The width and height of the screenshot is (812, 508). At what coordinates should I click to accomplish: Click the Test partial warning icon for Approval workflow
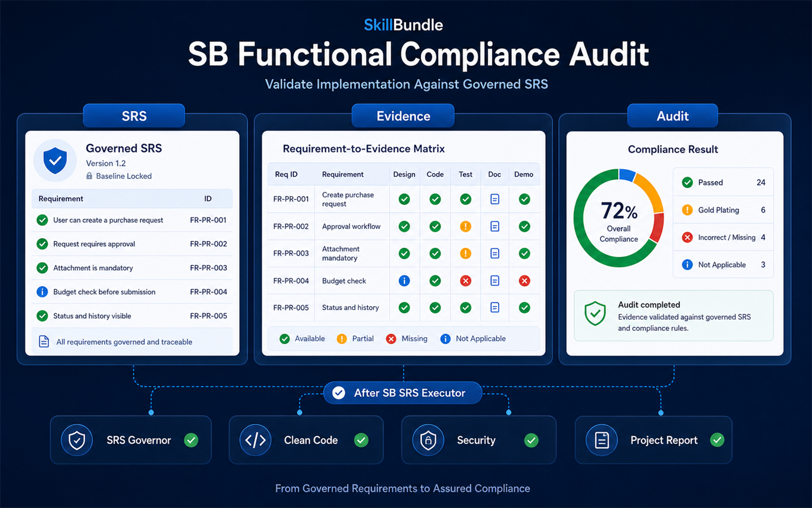click(465, 227)
